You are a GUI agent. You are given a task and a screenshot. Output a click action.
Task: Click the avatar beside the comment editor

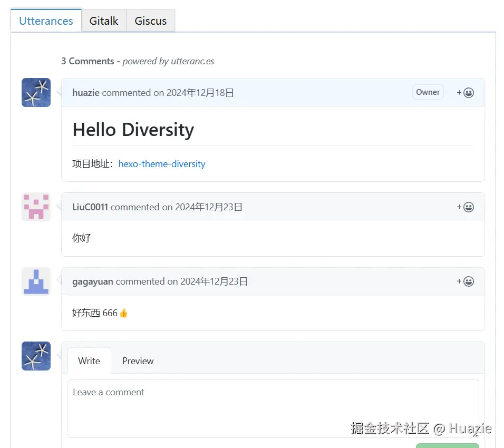point(36,356)
